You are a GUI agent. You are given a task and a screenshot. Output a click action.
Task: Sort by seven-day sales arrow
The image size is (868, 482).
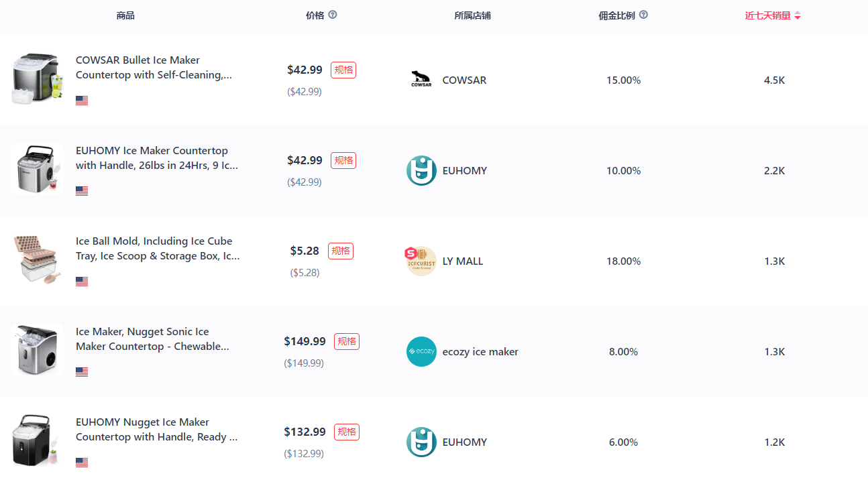798,16
